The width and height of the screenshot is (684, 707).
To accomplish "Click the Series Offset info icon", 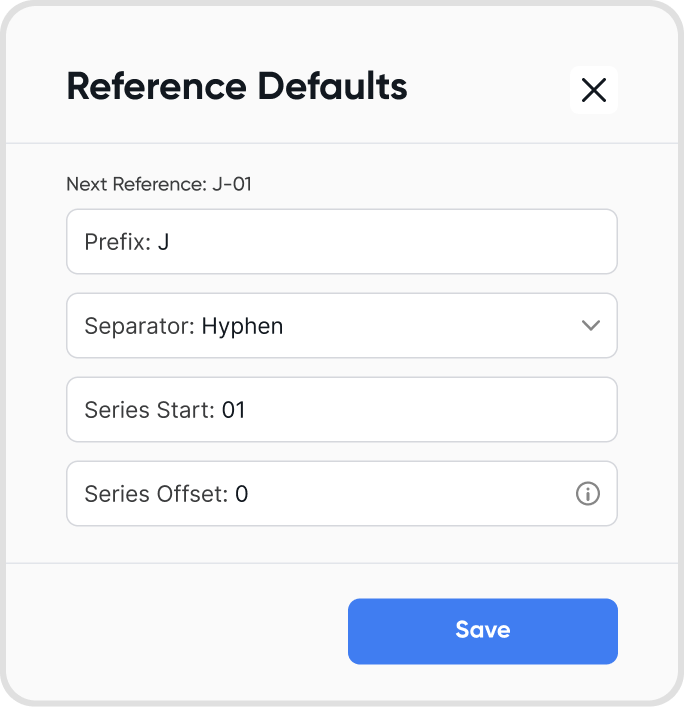I will click(x=588, y=493).
